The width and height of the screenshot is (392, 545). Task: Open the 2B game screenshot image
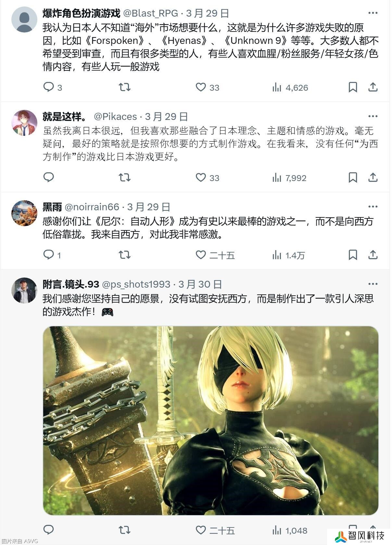point(211,421)
